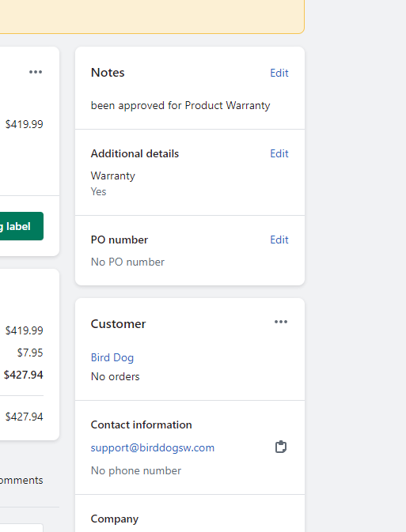Click the $7.95 shipping amount
Viewport: 406px width, 532px height.
point(30,353)
